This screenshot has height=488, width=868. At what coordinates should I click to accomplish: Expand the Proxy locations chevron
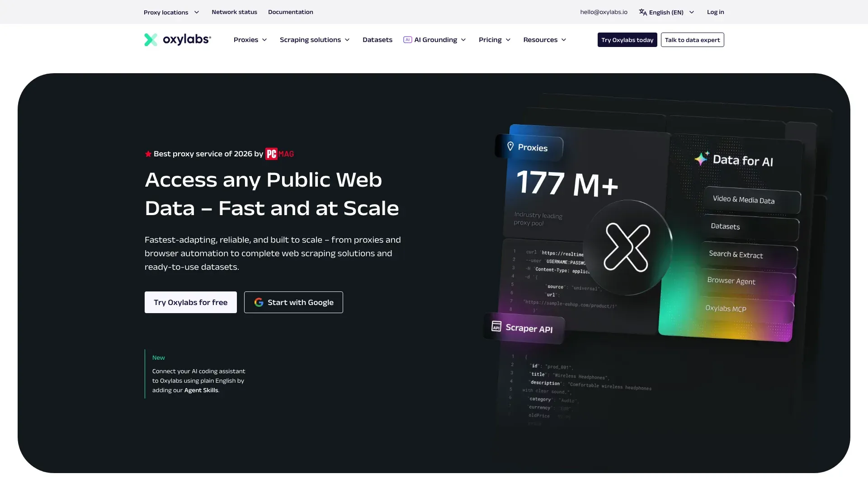pos(197,12)
